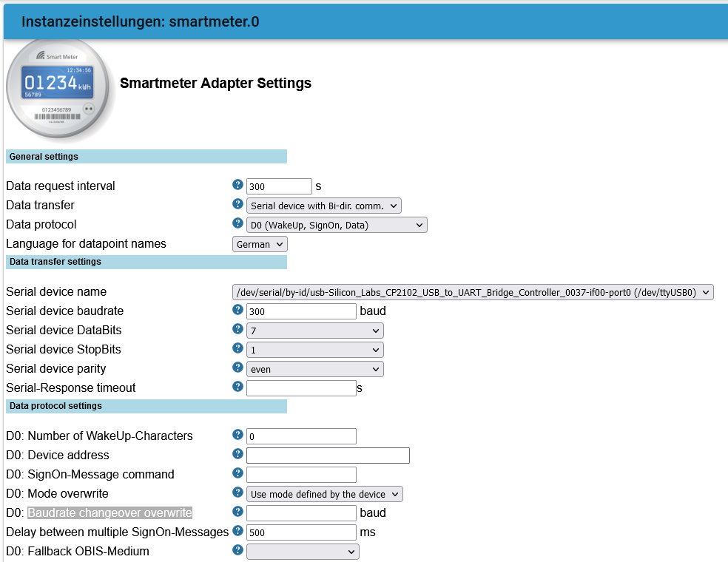728x562 pixels.
Task: Focus the D0 Device address field
Action: (x=328, y=456)
